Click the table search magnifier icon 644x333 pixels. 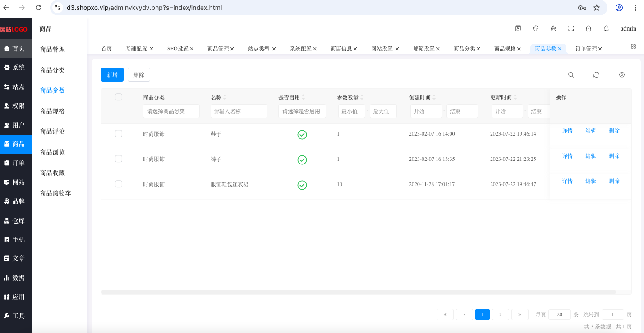pyautogui.click(x=571, y=75)
